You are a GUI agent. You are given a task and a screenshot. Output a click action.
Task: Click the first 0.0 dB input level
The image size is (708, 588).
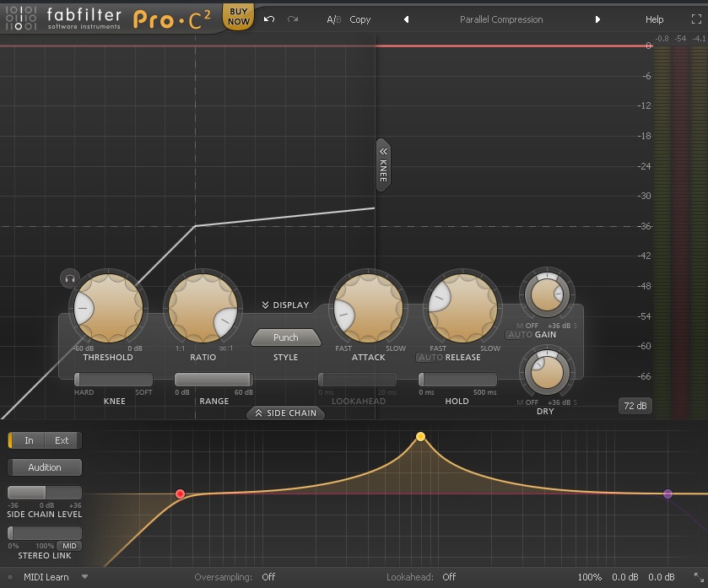pos(625,577)
